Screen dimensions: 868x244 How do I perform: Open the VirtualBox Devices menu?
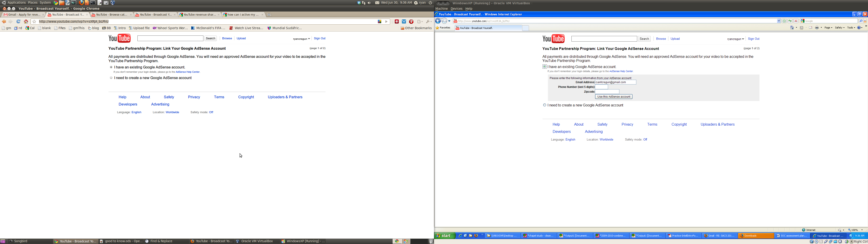pyautogui.click(x=457, y=9)
